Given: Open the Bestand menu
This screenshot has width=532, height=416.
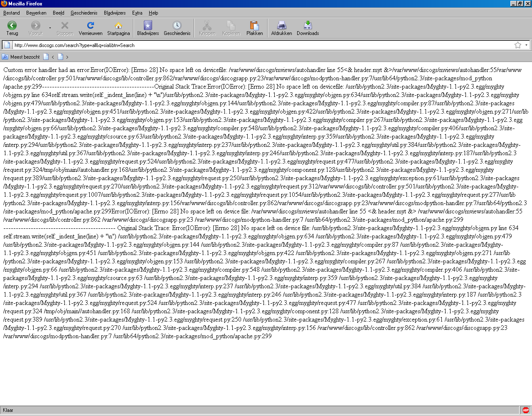Looking at the screenshot, I should point(12,13).
